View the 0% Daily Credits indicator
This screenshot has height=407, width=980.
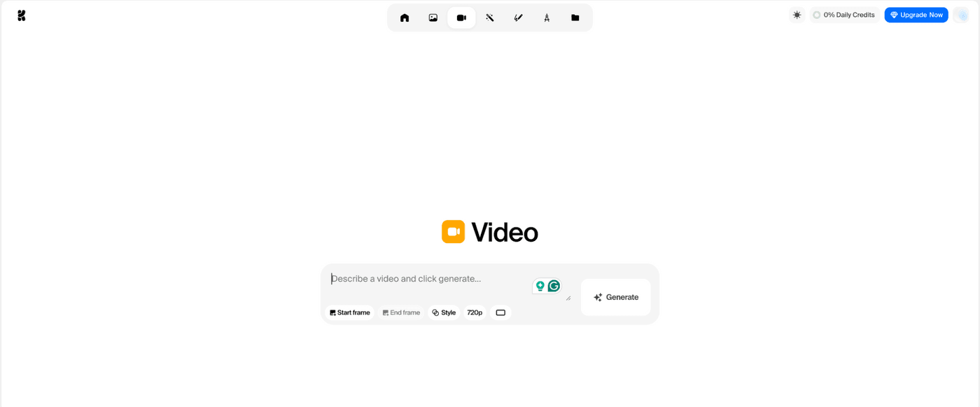click(843, 15)
